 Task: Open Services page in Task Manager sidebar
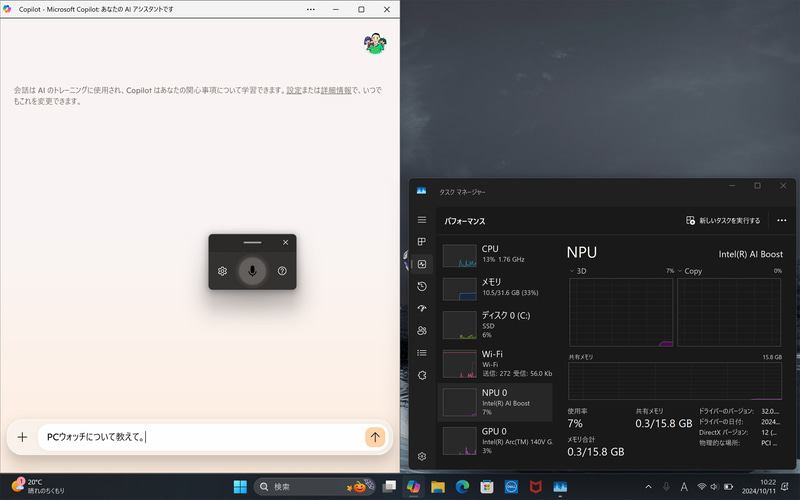point(421,375)
